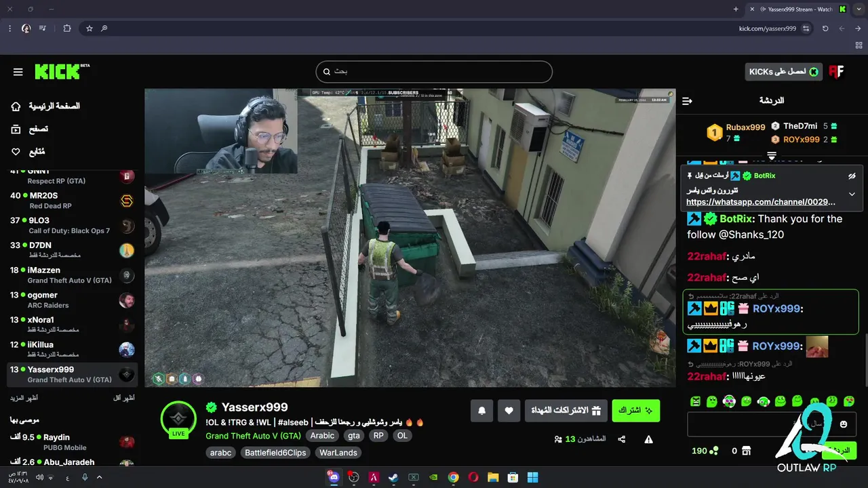Image resolution: width=868 pixels, height=488 pixels.
Task: Open 9LO3 channel in sidebar
Action: 72,226
